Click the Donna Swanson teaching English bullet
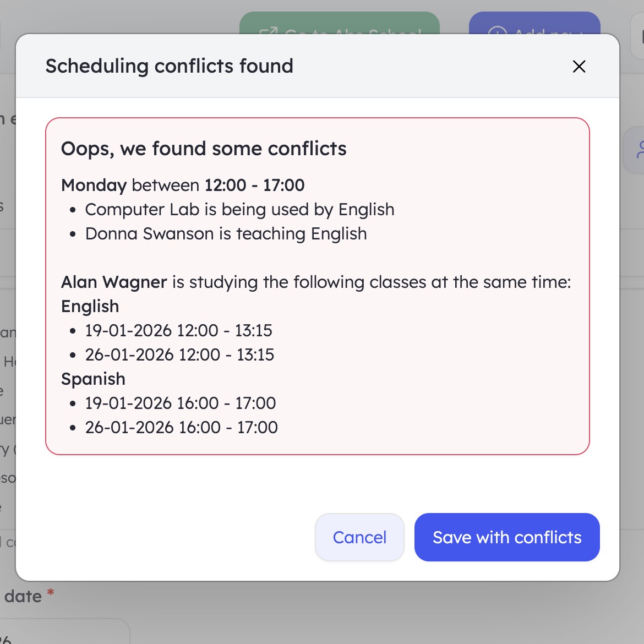Screen dimensions: 644x644 tap(226, 233)
